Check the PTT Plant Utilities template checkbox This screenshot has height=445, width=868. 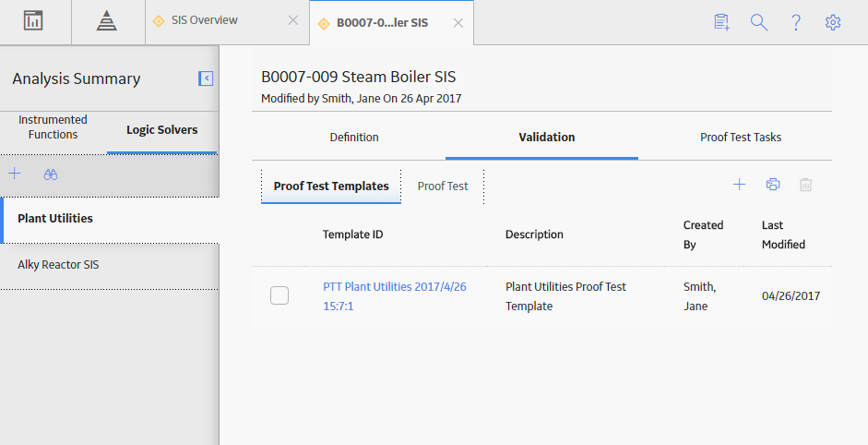coord(279,295)
